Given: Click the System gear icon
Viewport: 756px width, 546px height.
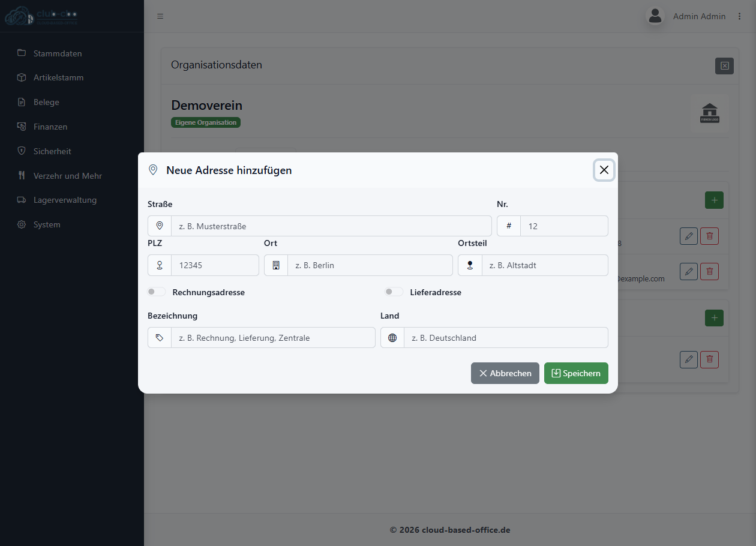Looking at the screenshot, I should coord(22,224).
